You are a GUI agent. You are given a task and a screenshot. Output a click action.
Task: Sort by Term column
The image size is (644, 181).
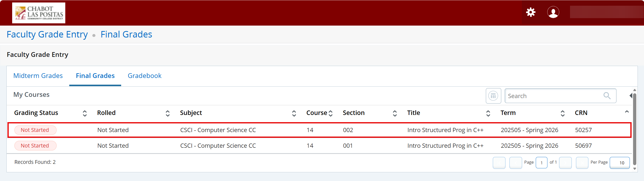tap(563, 113)
